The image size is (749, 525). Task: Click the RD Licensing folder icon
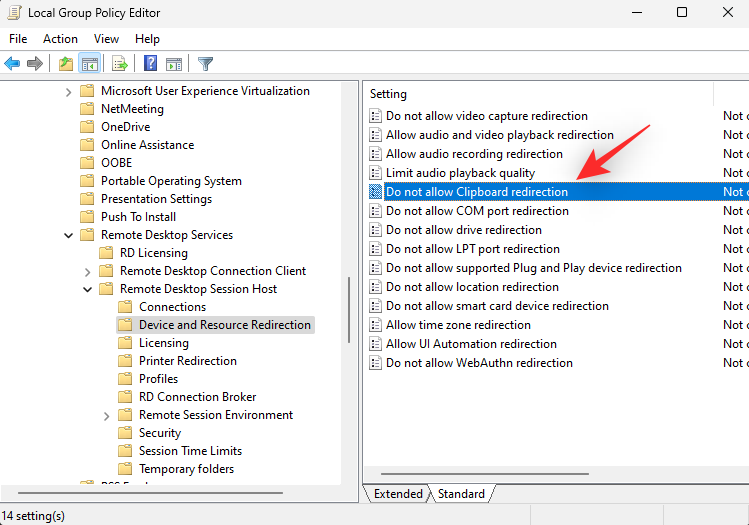coord(106,253)
